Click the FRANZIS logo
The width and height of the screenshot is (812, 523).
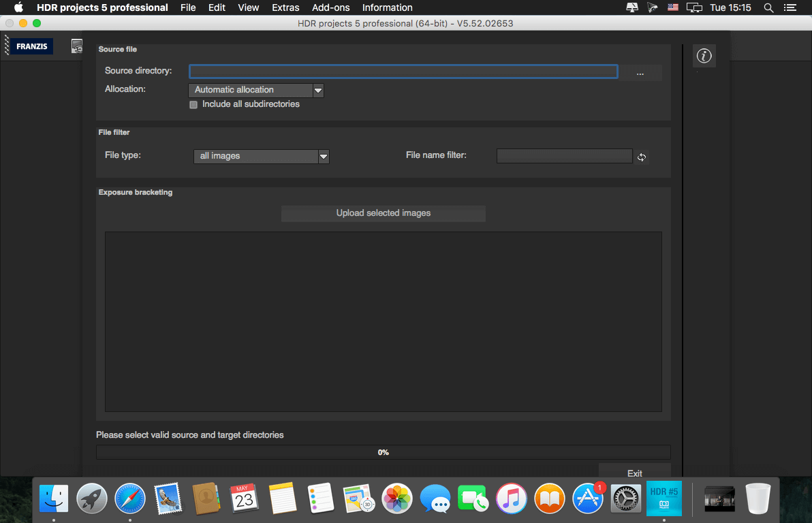(x=31, y=46)
